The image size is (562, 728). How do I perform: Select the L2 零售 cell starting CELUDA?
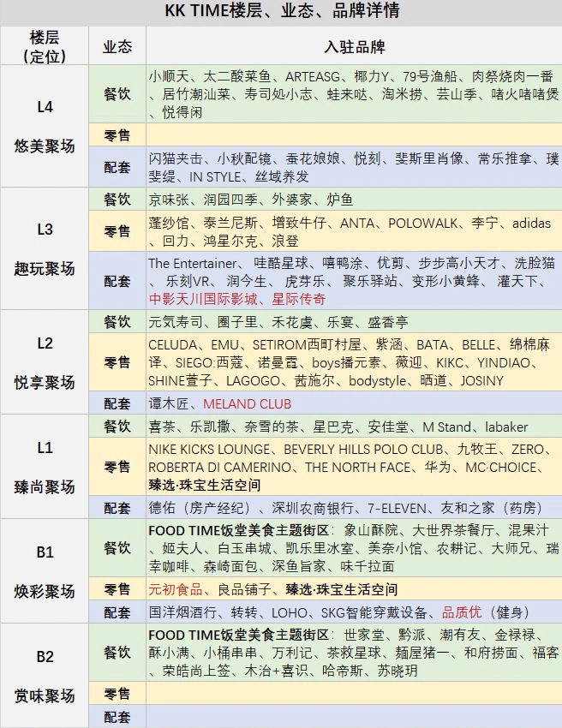pyautogui.click(x=354, y=362)
